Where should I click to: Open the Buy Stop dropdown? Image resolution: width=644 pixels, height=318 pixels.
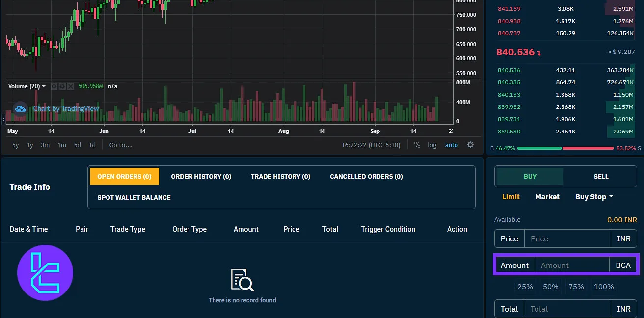click(x=594, y=197)
